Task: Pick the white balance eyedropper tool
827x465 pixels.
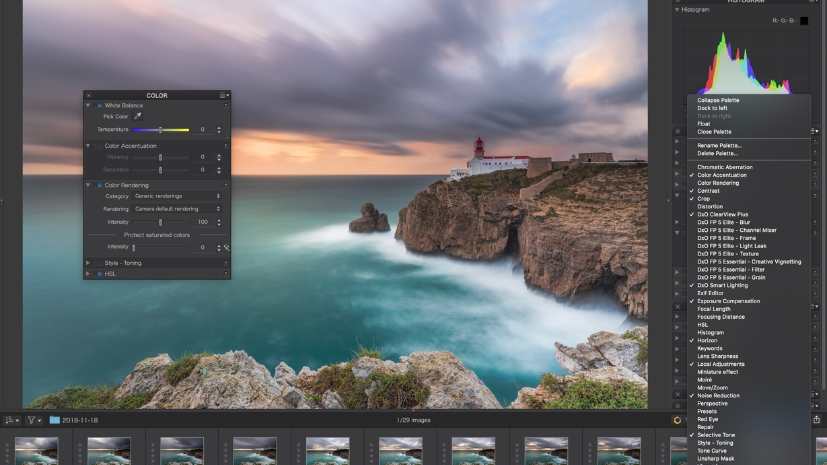Action: (138, 116)
